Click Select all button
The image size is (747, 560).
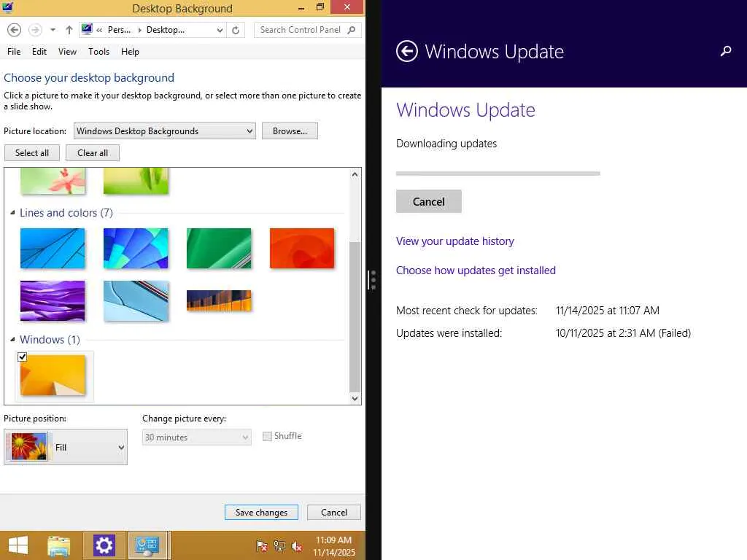click(32, 153)
